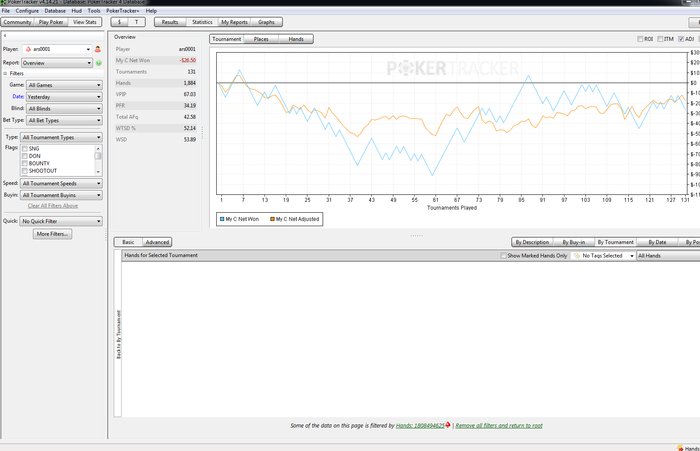The width and height of the screenshot is (700, 451).
Task: Check the BOUNTY flag checkbox
Action: (25, 164)
